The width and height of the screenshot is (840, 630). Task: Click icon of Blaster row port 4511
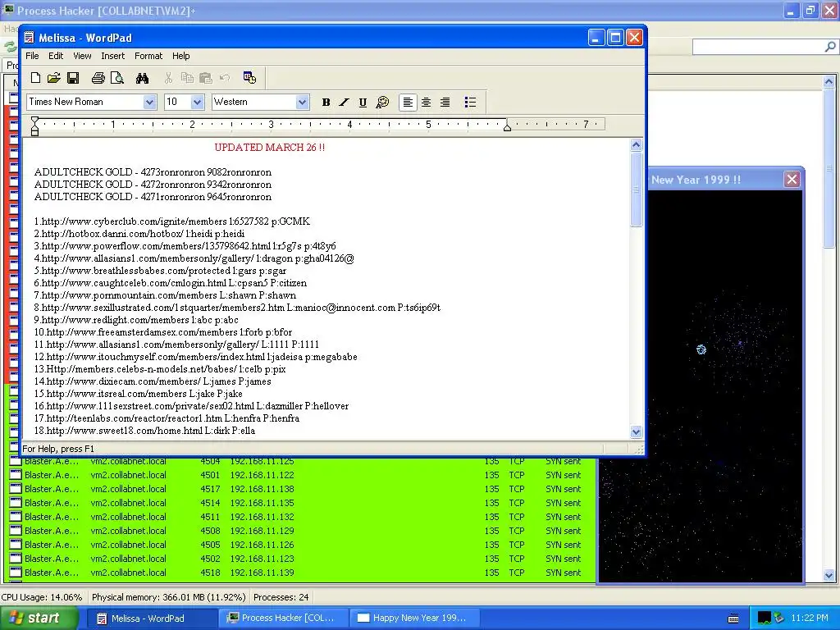click(x=16, y=517)
